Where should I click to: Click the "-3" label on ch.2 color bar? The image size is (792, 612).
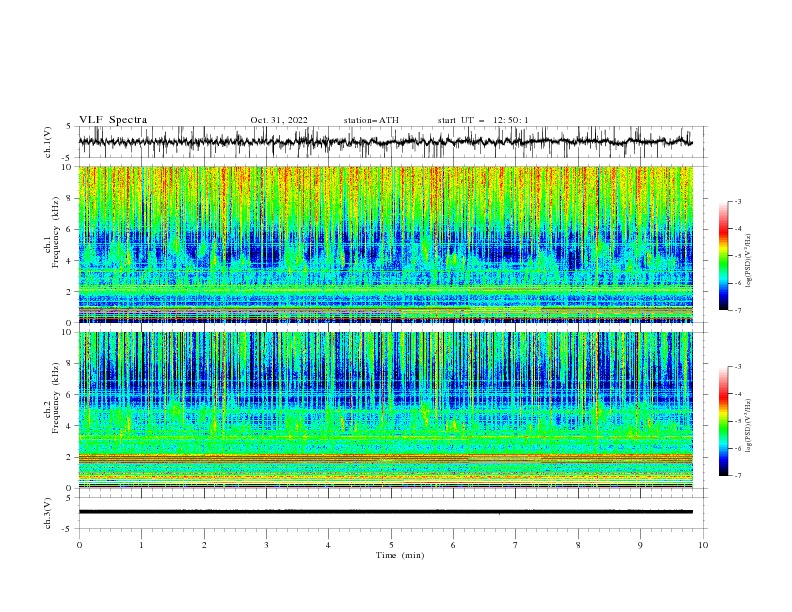click(x=737, y=367)
